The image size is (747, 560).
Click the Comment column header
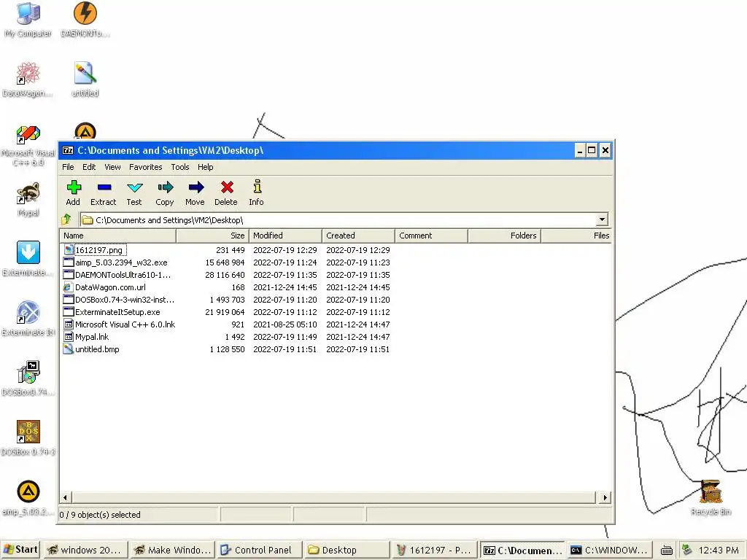tap(431, 236)
